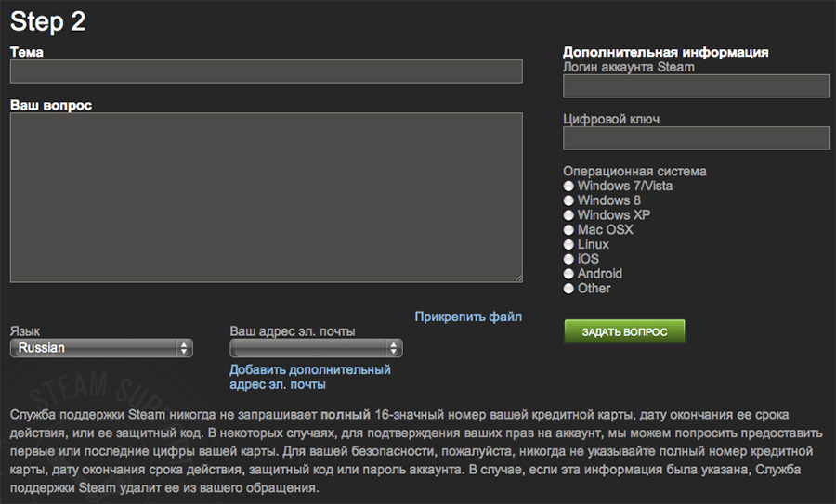Open the Язык dropdown showing Russian
The image size is (836, 504).
(x=101, y=348)
